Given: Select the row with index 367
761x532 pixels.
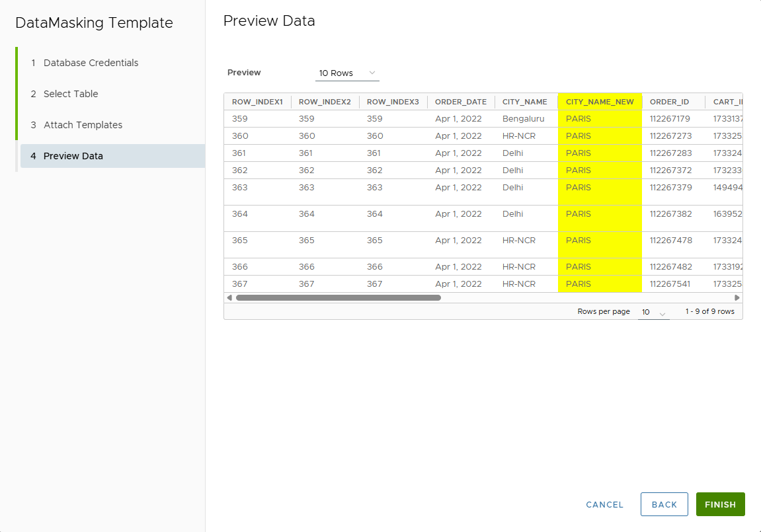Looking at the screenshot, I should 240,284.
